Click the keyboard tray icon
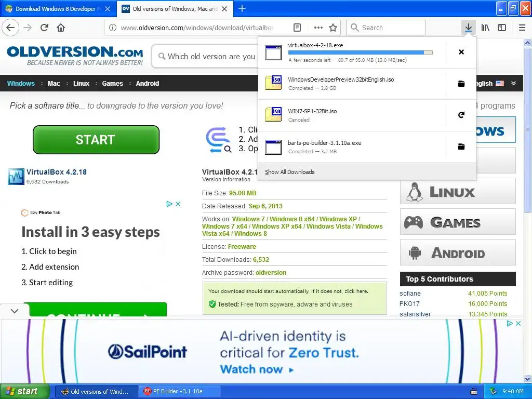The height and width of the screenshot is (399, 532). click(474, 392)
